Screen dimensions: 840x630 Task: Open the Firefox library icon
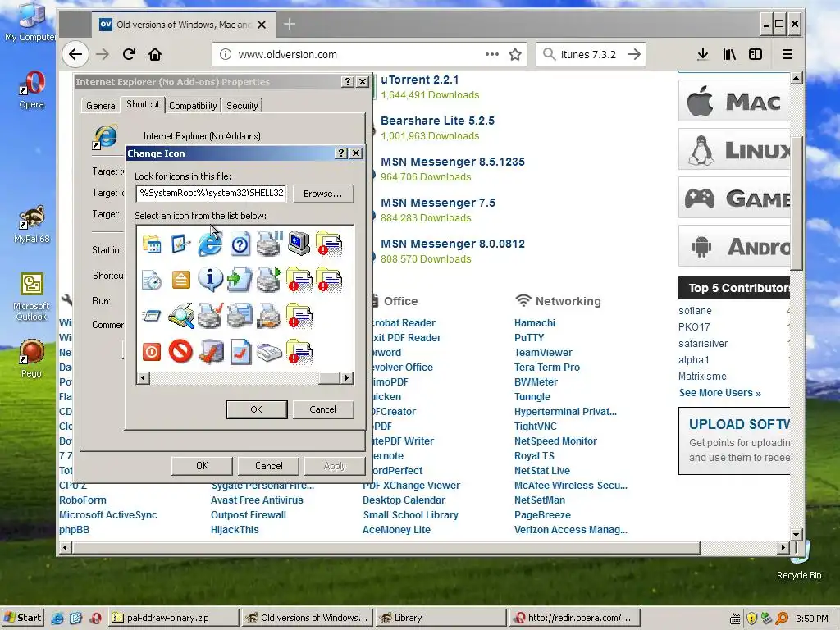[729, 54]
